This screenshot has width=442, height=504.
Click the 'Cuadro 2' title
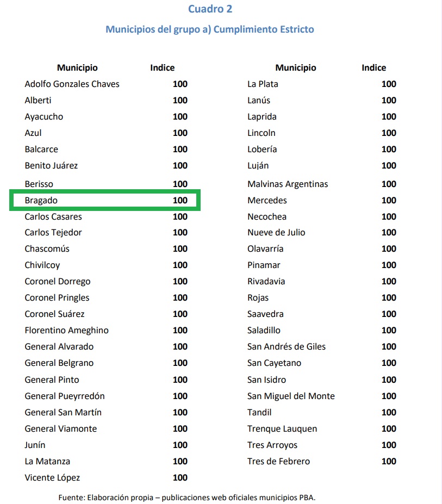tap(210, 9)
